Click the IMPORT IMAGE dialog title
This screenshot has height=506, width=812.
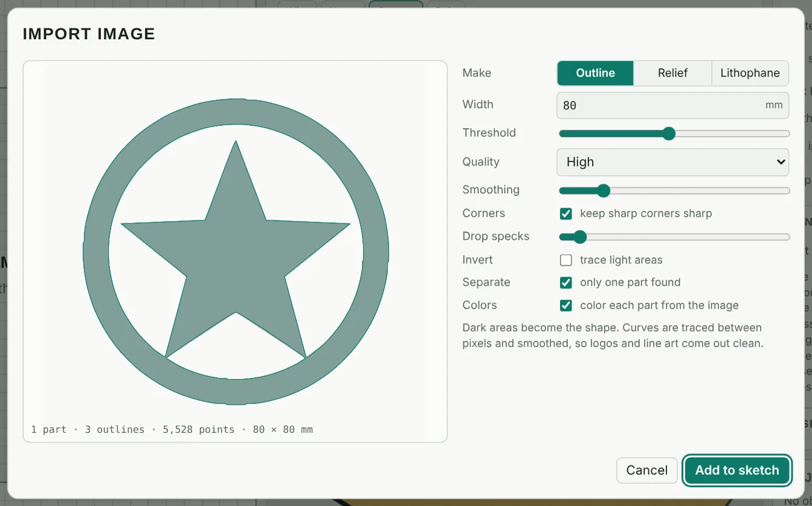click(89, 34)
